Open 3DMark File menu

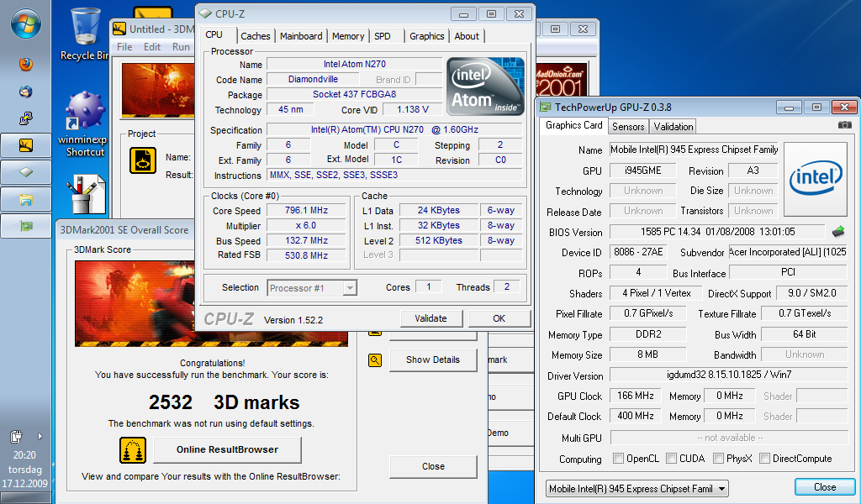click(124, 46)
